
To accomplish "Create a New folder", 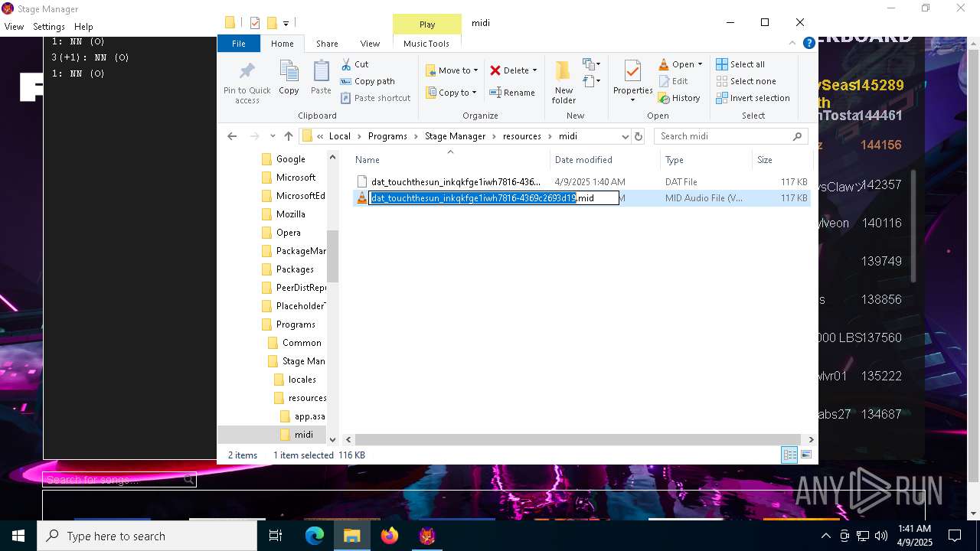I will click(x=563, y=83).
